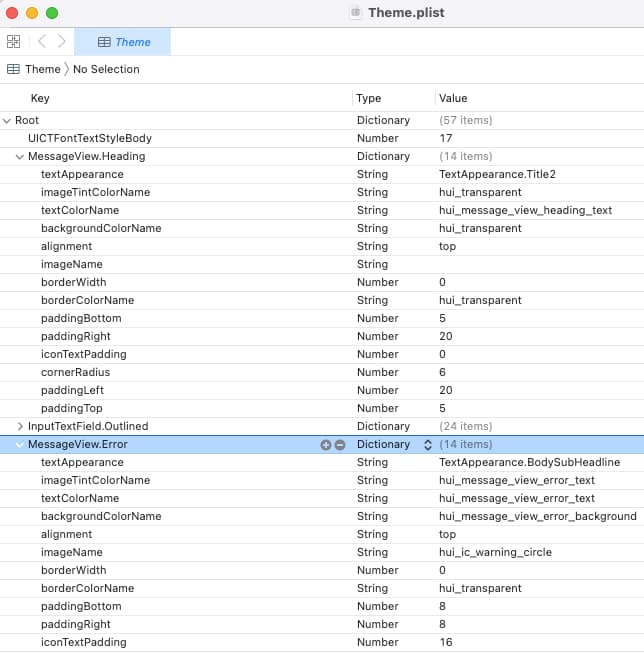Click the MessageView.Heading Dictionary type cell

tap(383, 156)
